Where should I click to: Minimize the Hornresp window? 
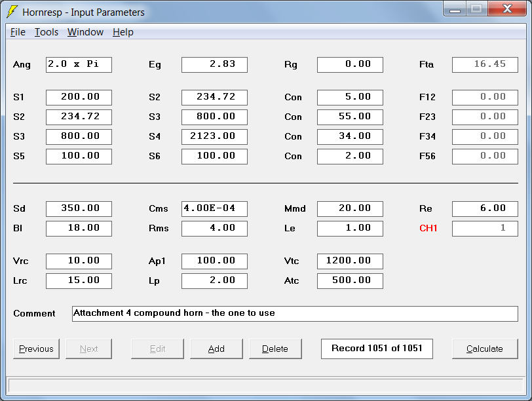(x=455, y=9)
